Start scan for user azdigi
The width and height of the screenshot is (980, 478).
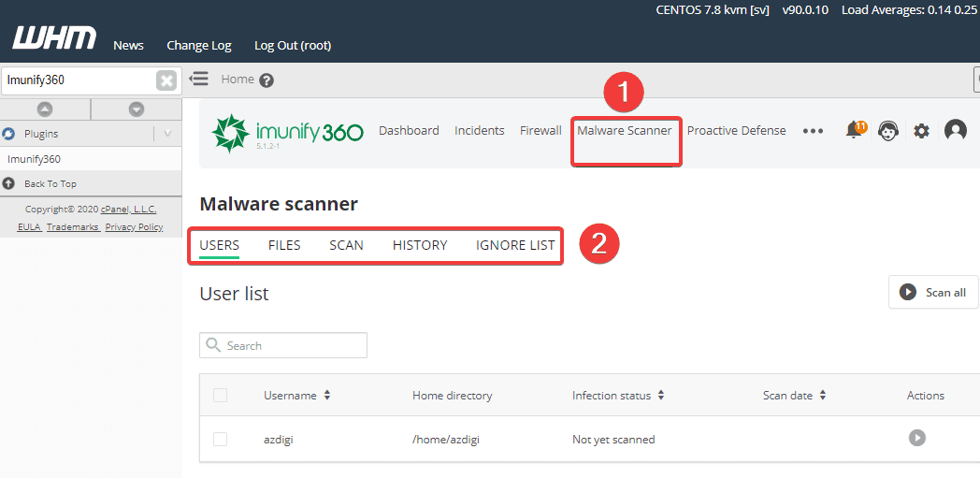(917, 438)
